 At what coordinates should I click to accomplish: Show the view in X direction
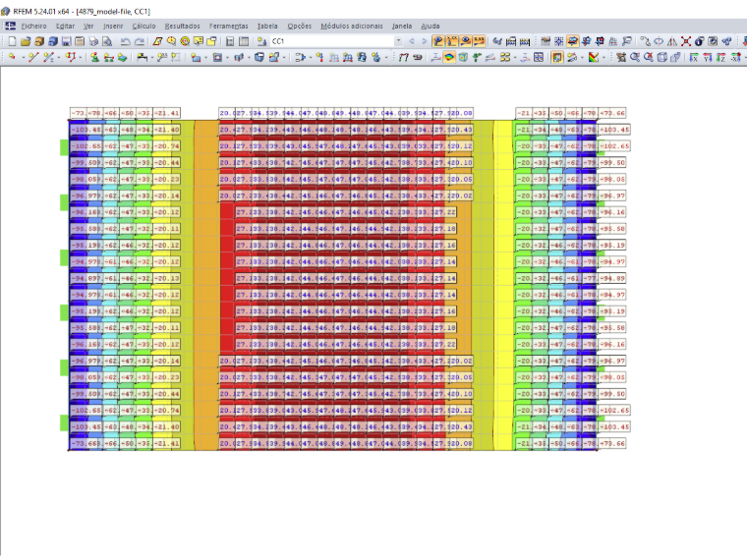pos(694,57)
